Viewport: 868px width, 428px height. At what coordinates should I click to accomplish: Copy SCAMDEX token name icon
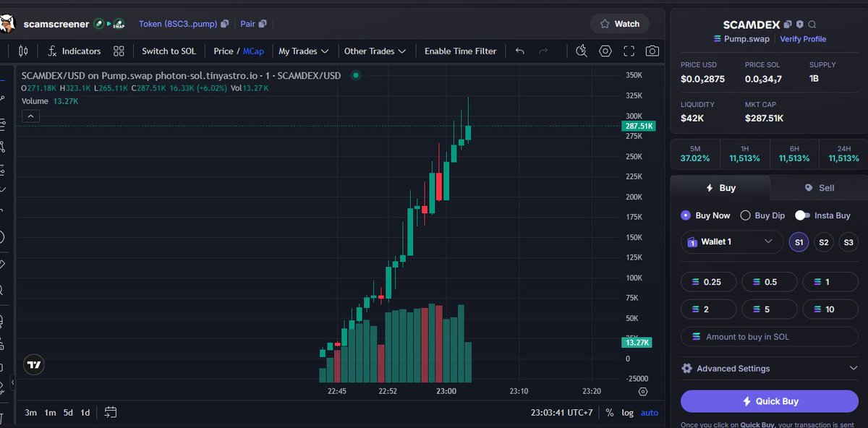pyautogui.click(x=788, y=25)
